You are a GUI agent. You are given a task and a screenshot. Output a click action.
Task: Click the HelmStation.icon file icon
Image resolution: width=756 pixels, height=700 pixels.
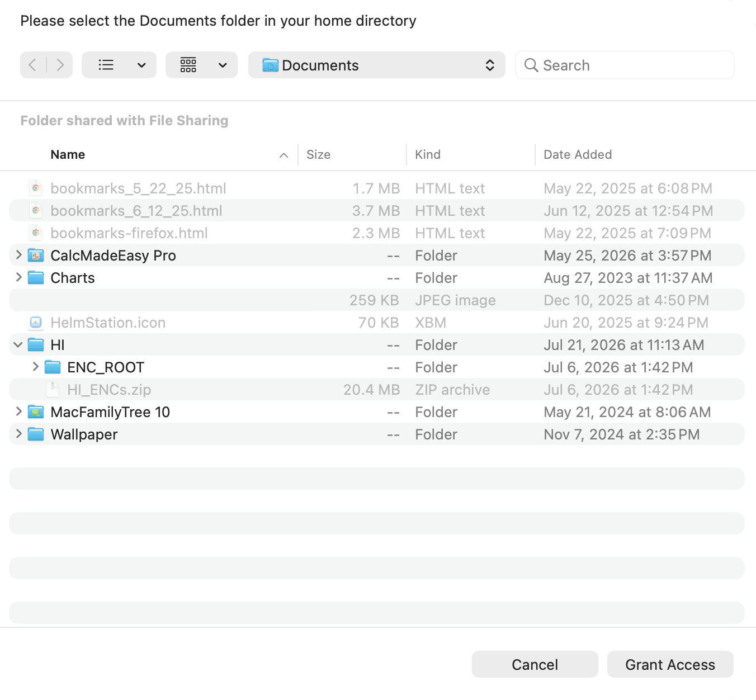[36, 322]
